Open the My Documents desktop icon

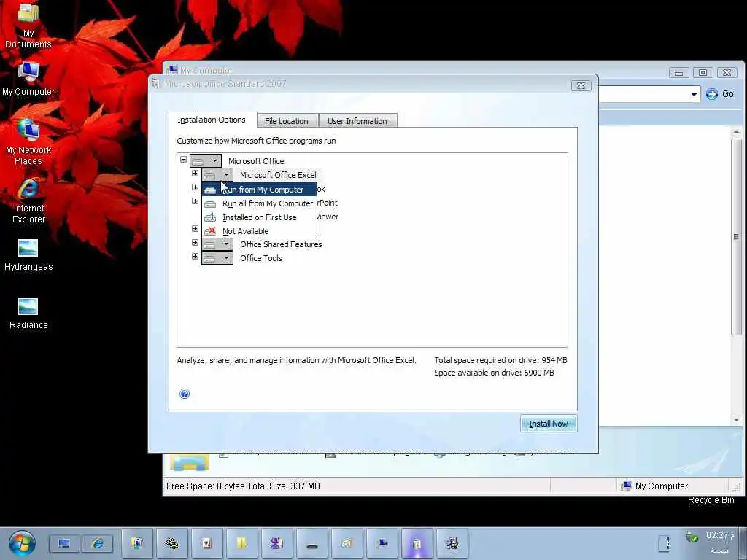[28, 25]
